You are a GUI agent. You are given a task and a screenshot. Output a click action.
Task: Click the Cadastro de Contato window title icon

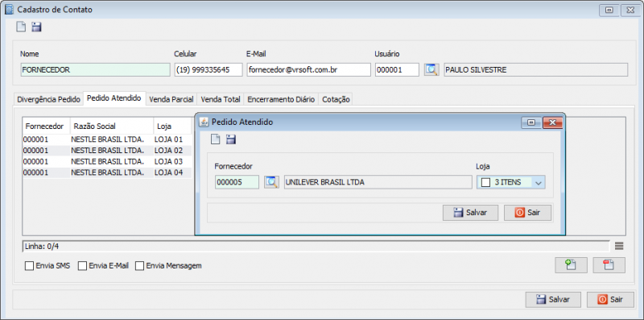[x=10, y=10]
